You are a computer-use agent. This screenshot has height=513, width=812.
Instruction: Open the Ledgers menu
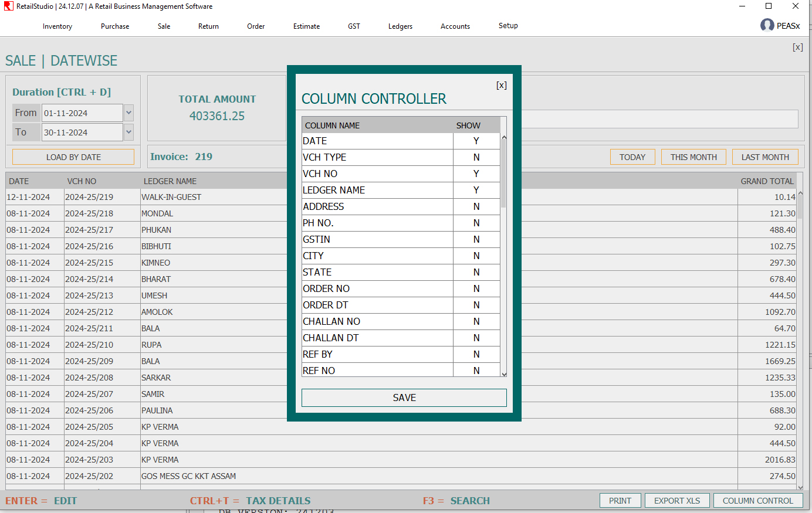pos(400,26)
